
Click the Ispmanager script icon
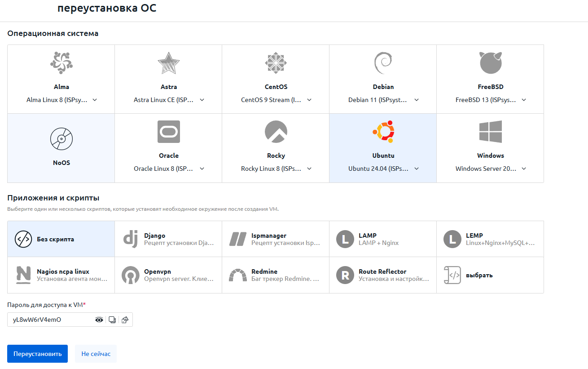coord(238,239)
